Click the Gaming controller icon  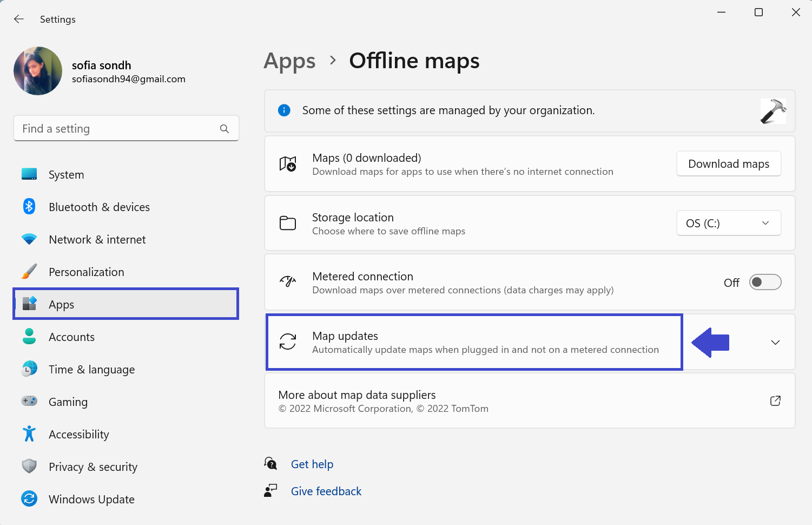click(x=29, y=402)
